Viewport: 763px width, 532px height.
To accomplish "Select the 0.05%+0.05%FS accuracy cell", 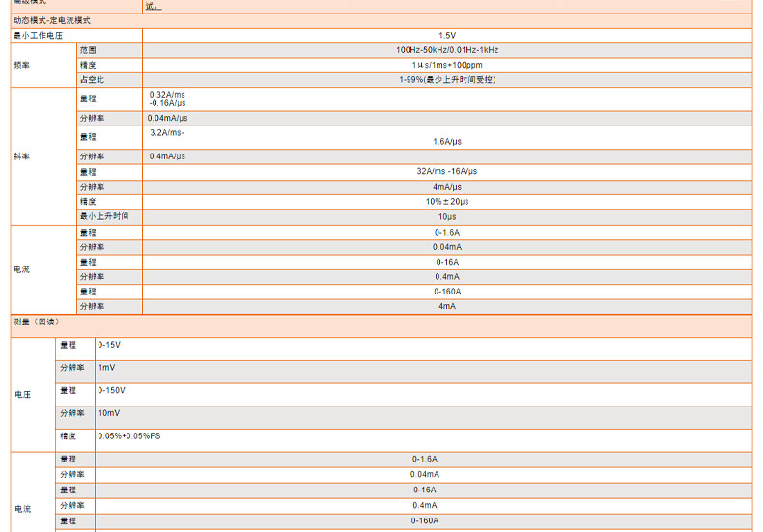I will [x=129, y=436].
